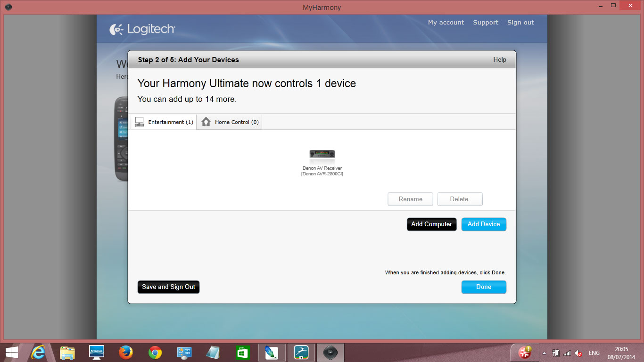The height and width of the screenshot is (362, 644).
Task: Open the Windows Start button
Action: (12, 352)
